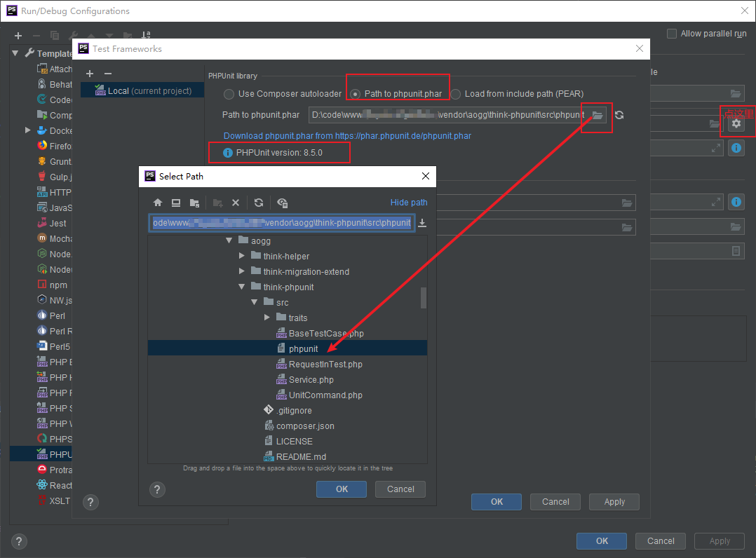756x558 pixels.
Task: Open help in Test Frameworks dialog
Action: pyautogui.click(x=90, y=502)
